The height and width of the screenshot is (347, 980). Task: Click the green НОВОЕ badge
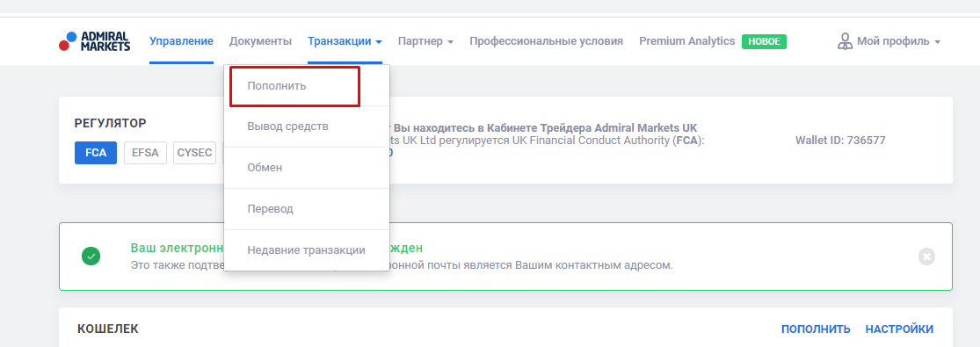click(764, 42)
